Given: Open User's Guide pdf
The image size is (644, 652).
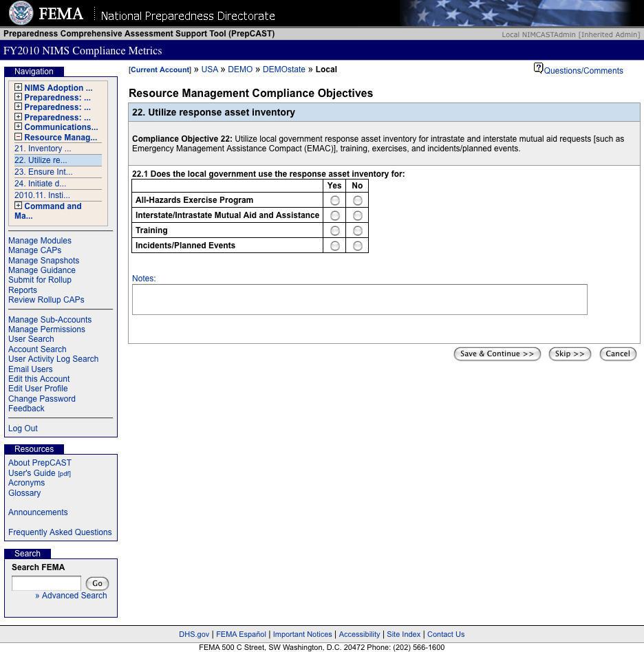Looking at the screenshot, I should (x=39, y=473).
